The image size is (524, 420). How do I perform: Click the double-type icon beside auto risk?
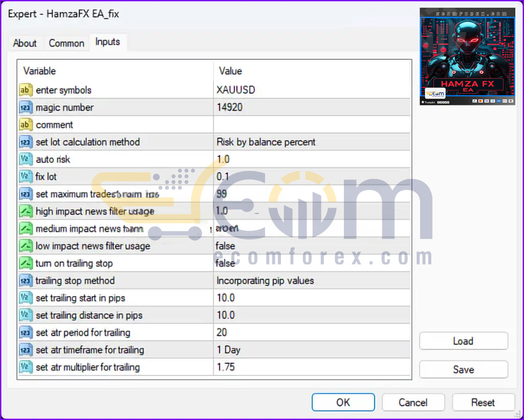(26, 160)
